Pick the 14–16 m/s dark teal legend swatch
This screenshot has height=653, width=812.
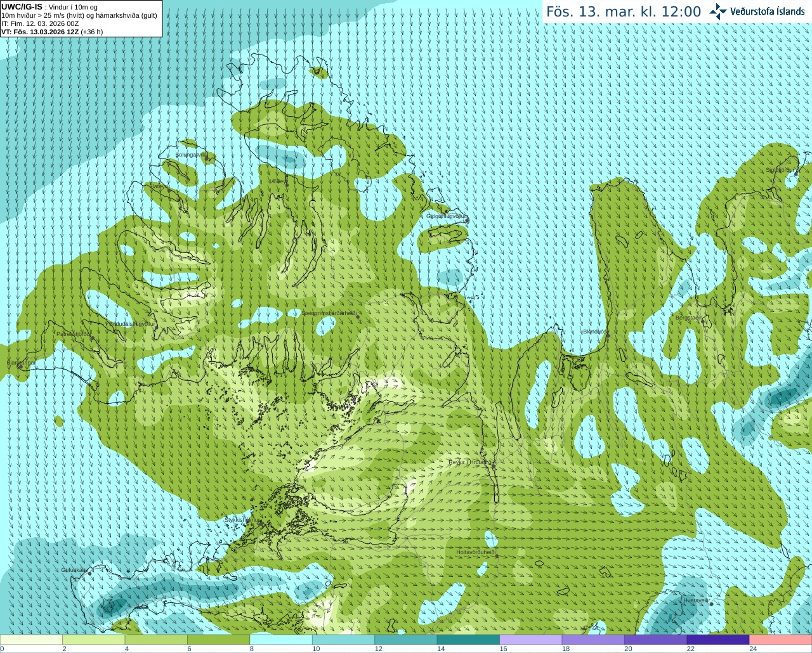(468, 640)
